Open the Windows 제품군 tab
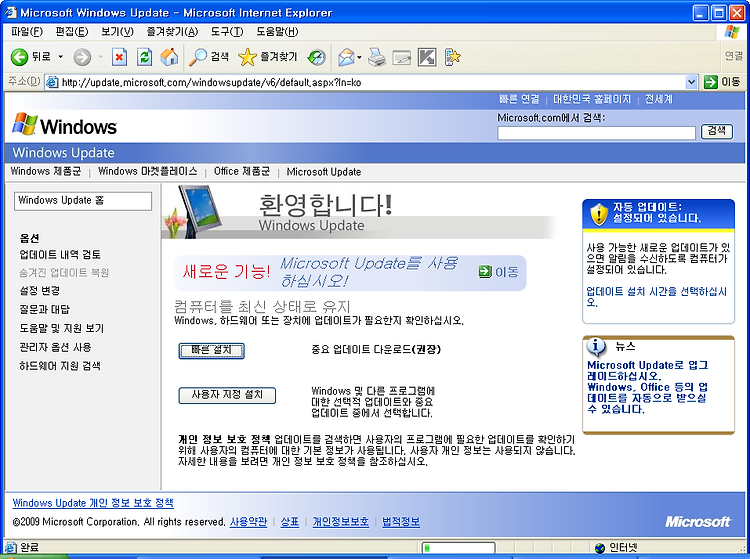This screenshot has height=559, width=750. [x=46, y=171]
